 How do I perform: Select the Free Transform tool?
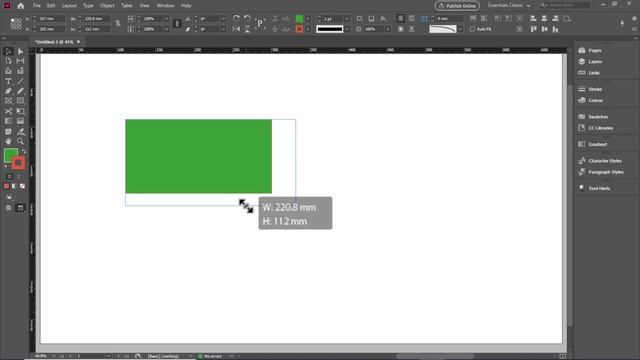[x=20, y=111]
